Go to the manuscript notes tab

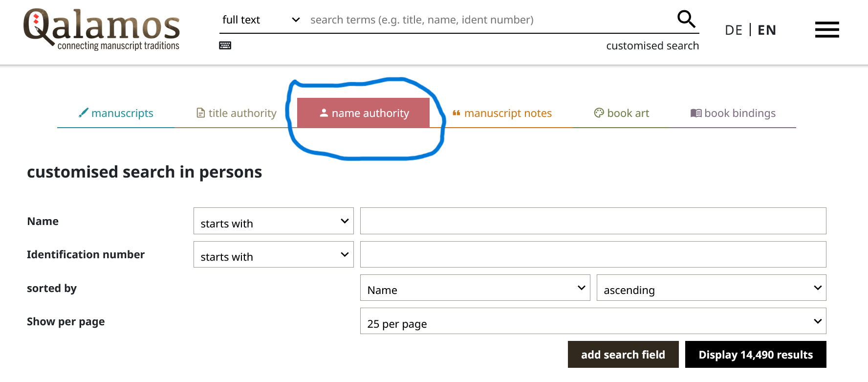pyautogui.click(x=502, y=113)
